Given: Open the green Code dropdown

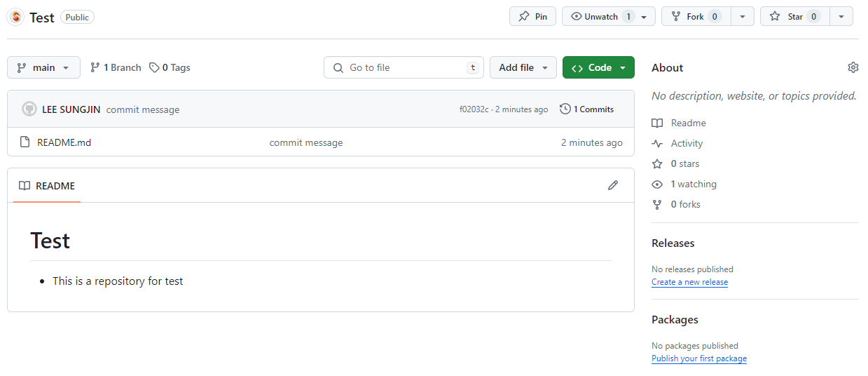Looking at the screenshot, I should (x=598, y=67).
